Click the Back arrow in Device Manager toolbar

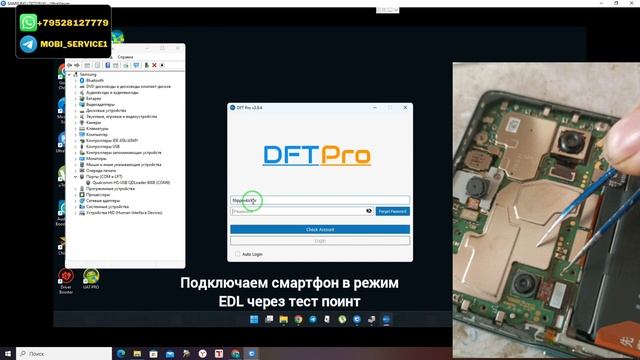pos(69,65)
